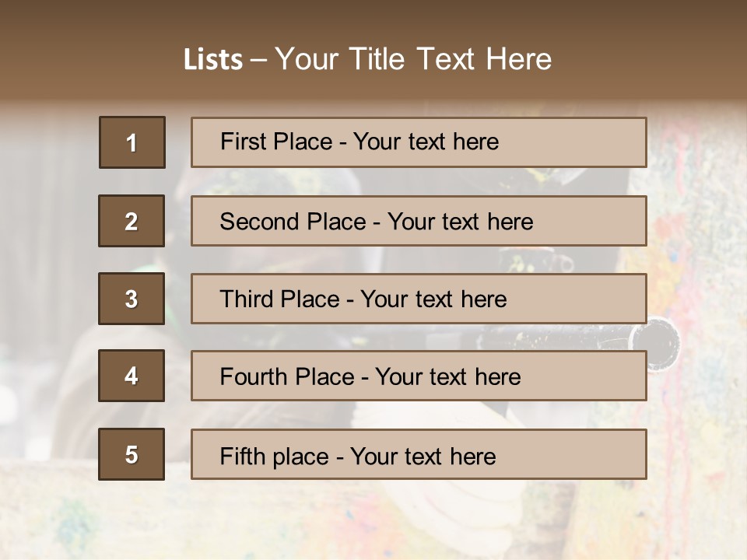Click the paintball gun muzzle in background
Viewport: 747px width, 560px height.
coord(659,339)
